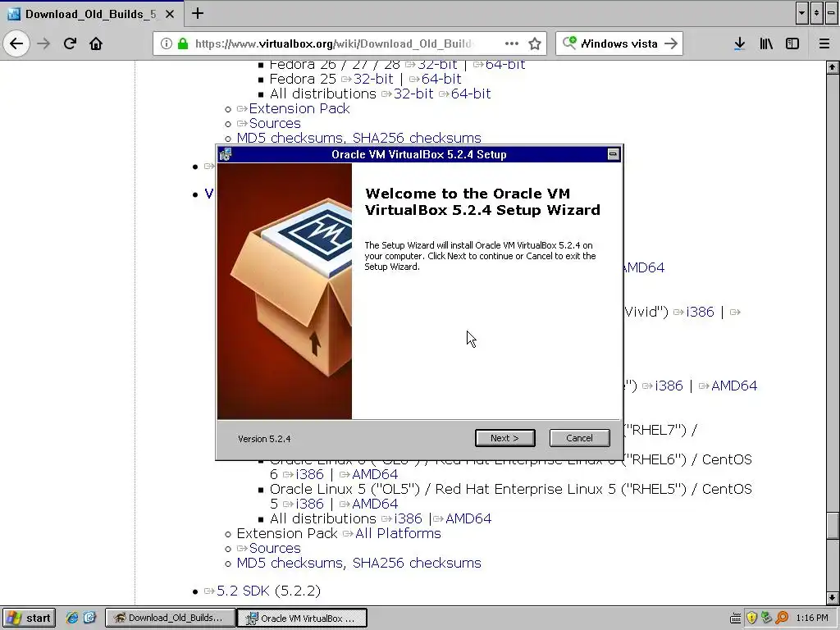Click into the Windows vista search field
Screen dimensions: 840x630
click(619, 43)
